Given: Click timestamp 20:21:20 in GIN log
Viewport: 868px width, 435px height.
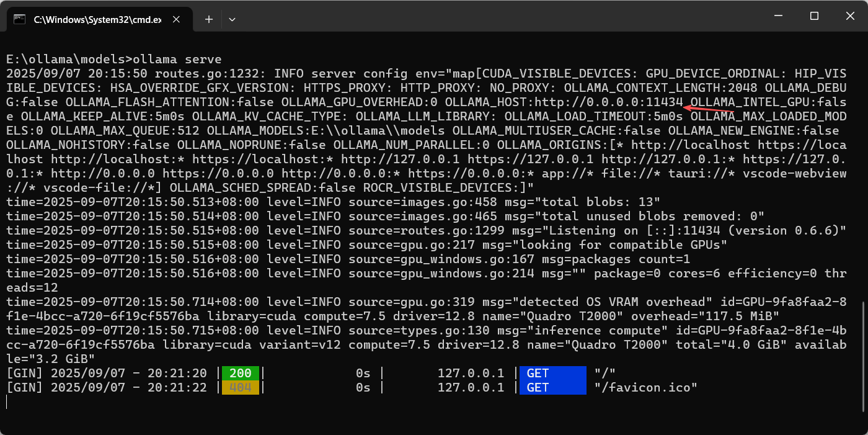Looking at the screenshot, I should pyautogui.click(x=177, y=373).
